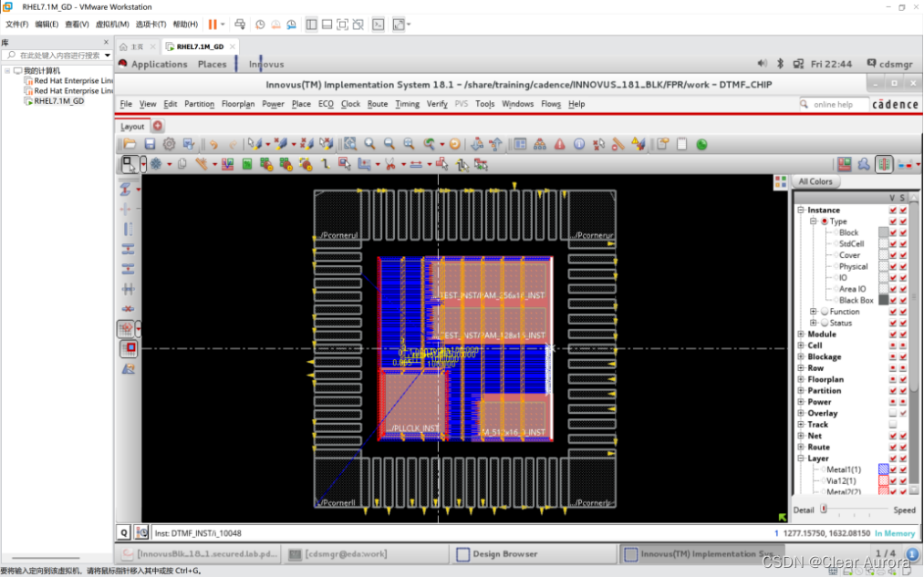Open Places in the top panel
This screenshot has width=924, height=577.
(x=213, y=64)
